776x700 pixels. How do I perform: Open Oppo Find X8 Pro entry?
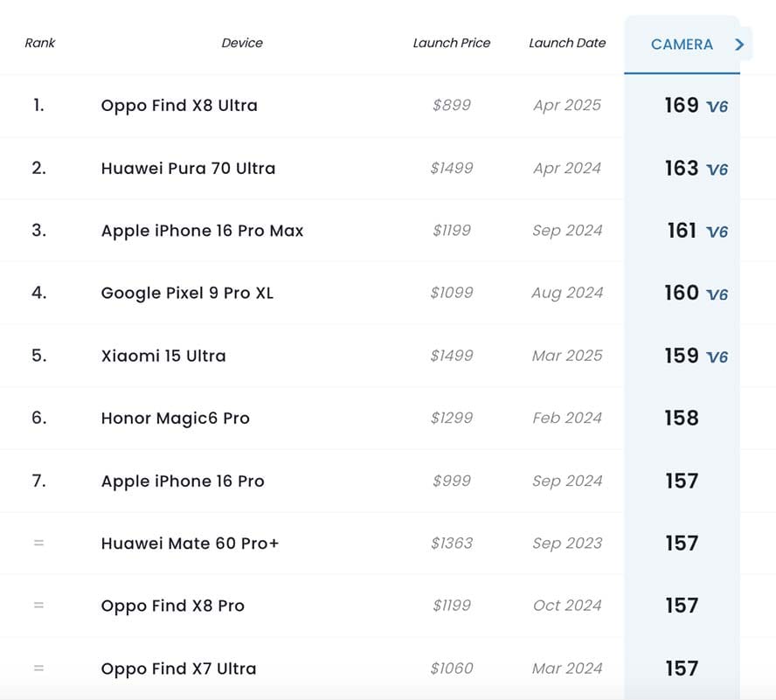click(173, 606)
